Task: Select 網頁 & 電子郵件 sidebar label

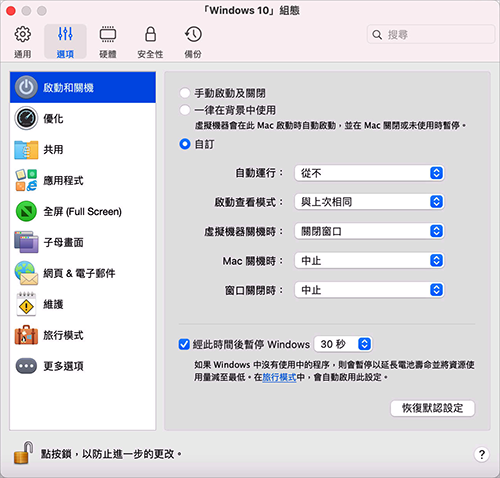Action: pyautogui.click(x=79, y=273)
